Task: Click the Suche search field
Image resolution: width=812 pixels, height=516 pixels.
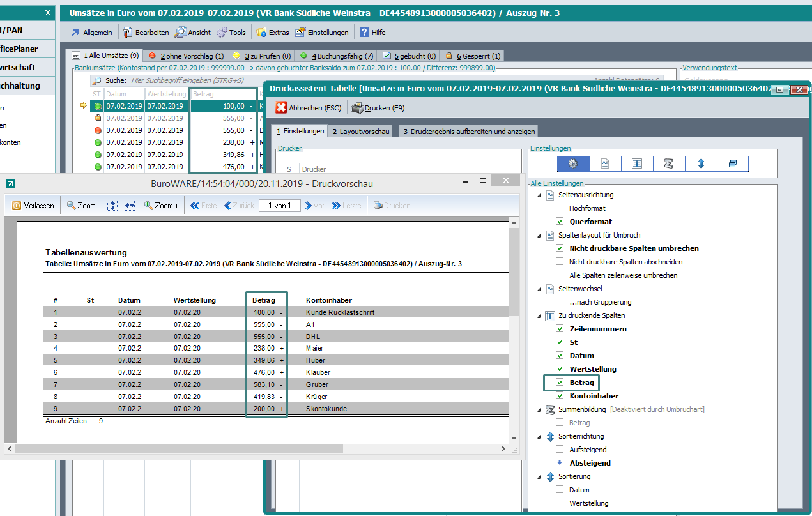Action: pos(185,80)
